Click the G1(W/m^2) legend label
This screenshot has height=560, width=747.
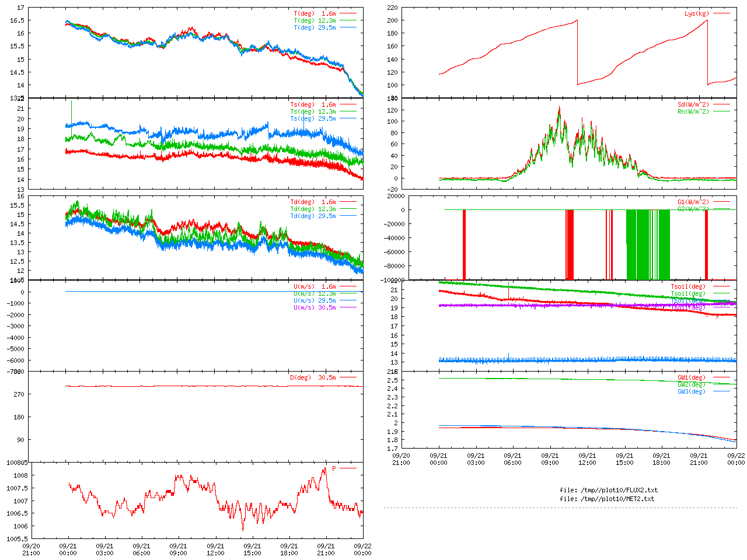(694, 202)
